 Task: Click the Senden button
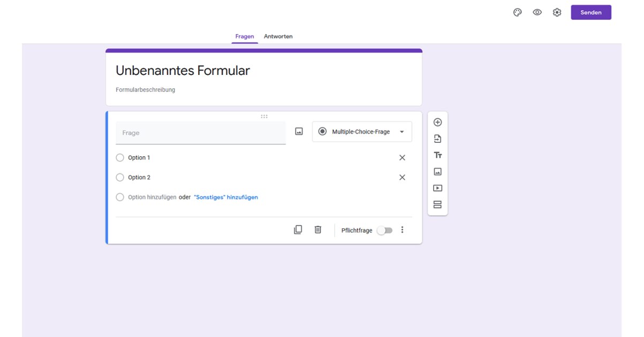(x=590, y=12)
